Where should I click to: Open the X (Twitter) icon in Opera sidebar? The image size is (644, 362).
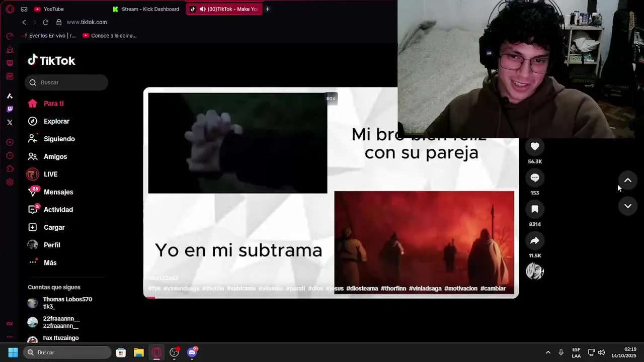[x=10, y=122]
